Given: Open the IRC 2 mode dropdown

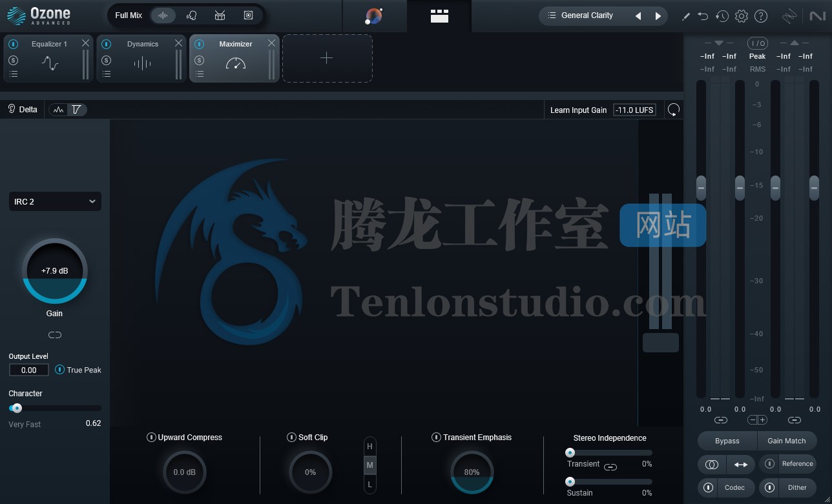Looking at the screenshot, I should pyautogui.click(x=55, y=201).
